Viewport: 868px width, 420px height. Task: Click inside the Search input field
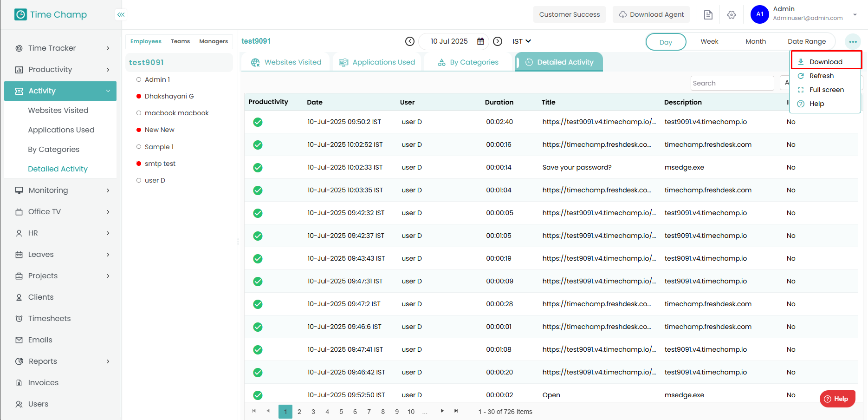[732, 83]
